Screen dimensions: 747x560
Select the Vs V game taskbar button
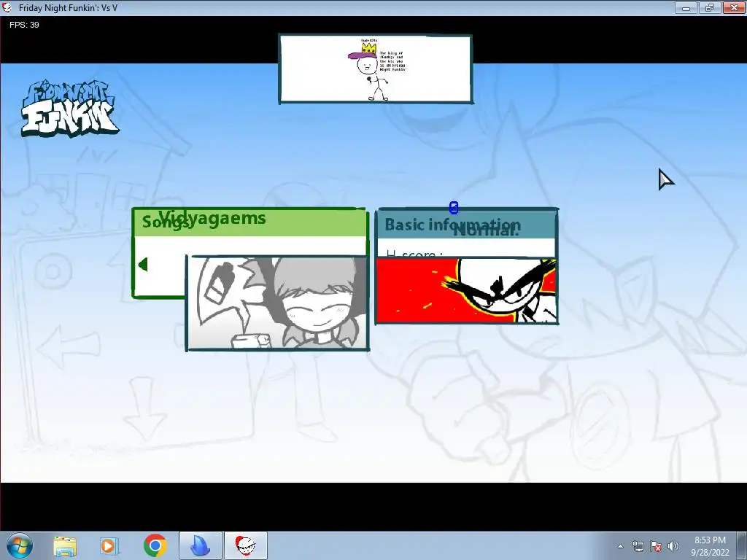click(246, 545)
